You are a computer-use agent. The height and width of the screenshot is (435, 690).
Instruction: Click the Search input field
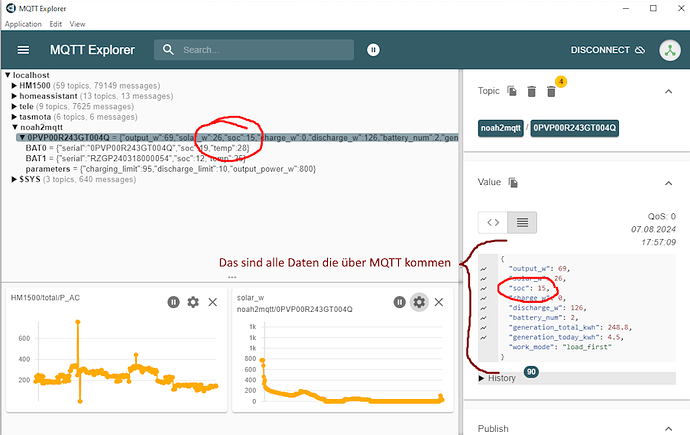(x=254, y=50)
